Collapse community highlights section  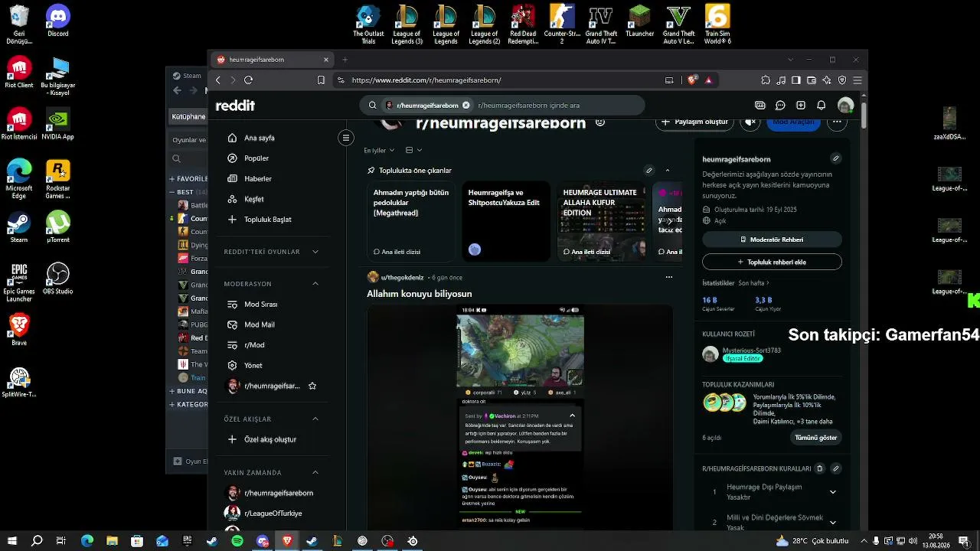[x=668, y=171]
